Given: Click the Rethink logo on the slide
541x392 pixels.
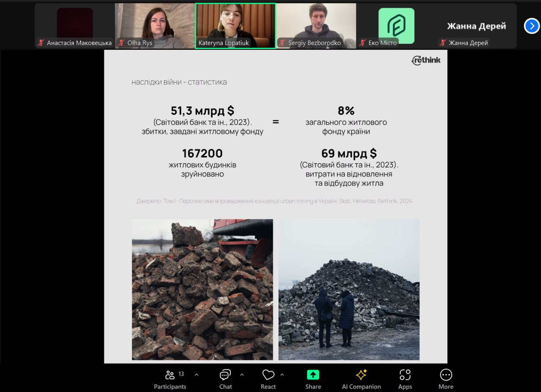Looking at the screenshot, I should click(x=426, y=60).
